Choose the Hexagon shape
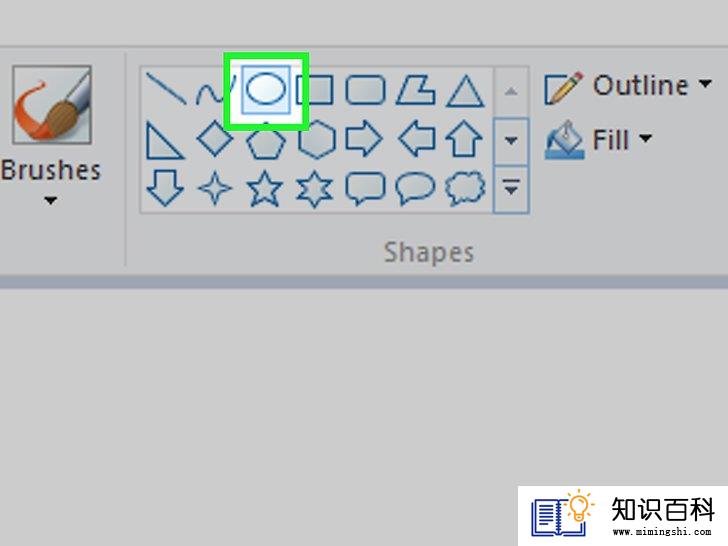Screen dimensions: 728x546 click(316, 139)
